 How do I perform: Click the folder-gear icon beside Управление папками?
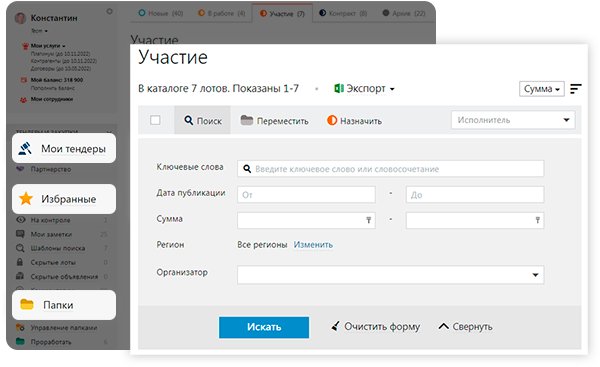(x=20, y=328)
